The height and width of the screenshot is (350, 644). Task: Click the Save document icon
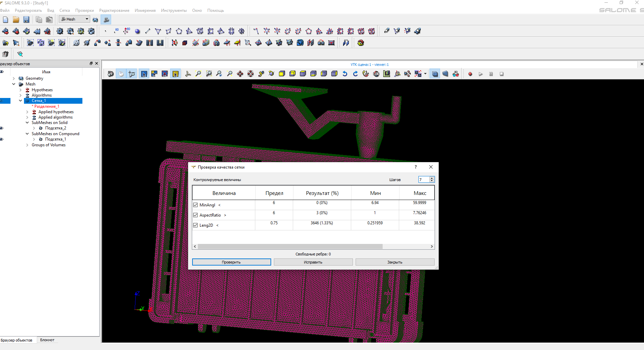click(x=26, y=20)
